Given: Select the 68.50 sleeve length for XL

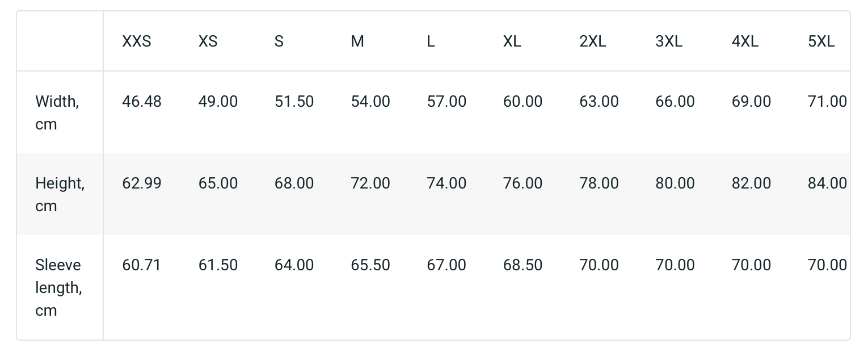Looking at the screenshot, I should (523, 265).
